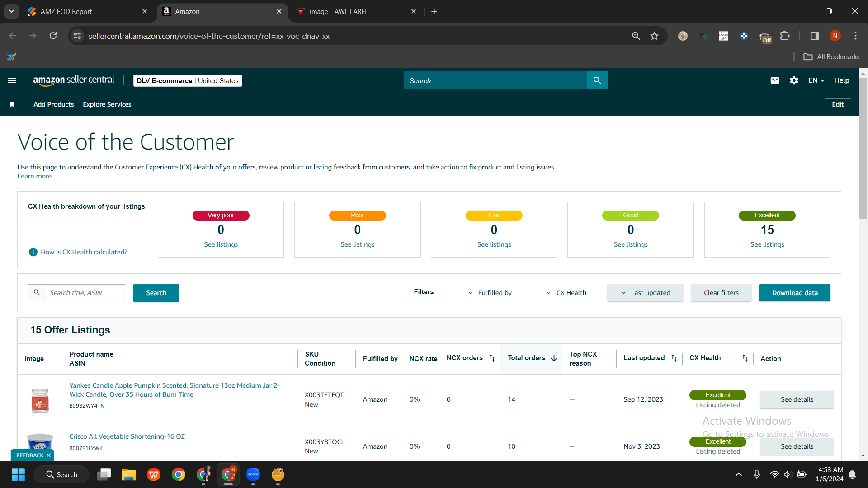Select the Amazon browser tab
The image size is (868, 488).
[x=222, y=11]
